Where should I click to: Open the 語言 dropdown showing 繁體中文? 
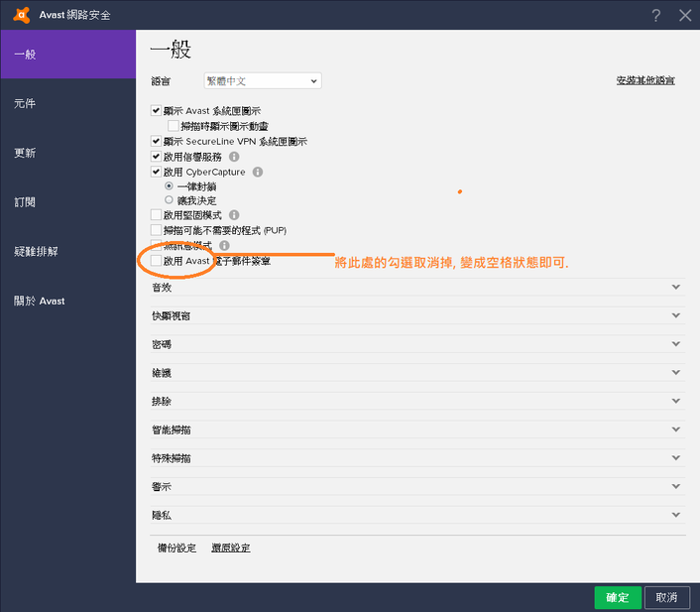pos(263,81)
